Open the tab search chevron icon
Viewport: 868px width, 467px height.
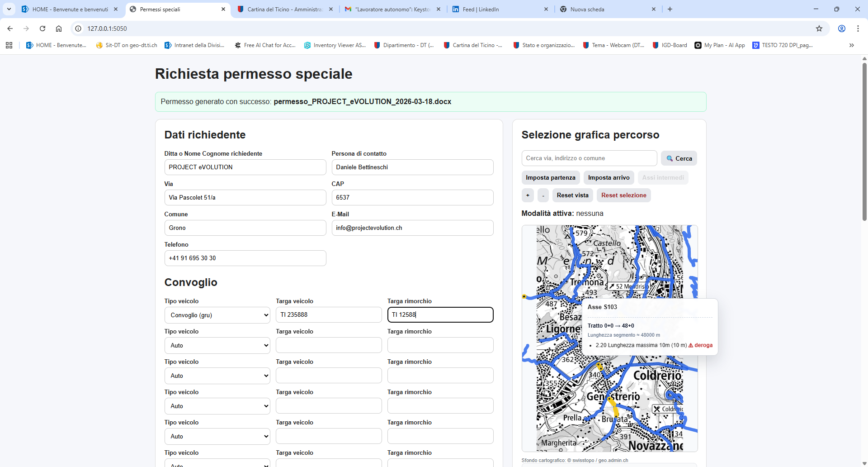pos(9,9)
